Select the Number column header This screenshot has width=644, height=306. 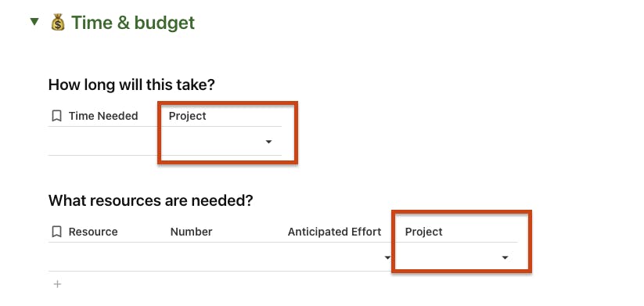point(192,232)
